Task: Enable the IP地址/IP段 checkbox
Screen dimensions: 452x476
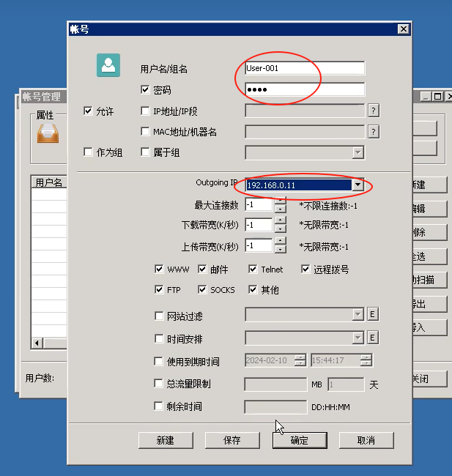Action: pos(145,111)
